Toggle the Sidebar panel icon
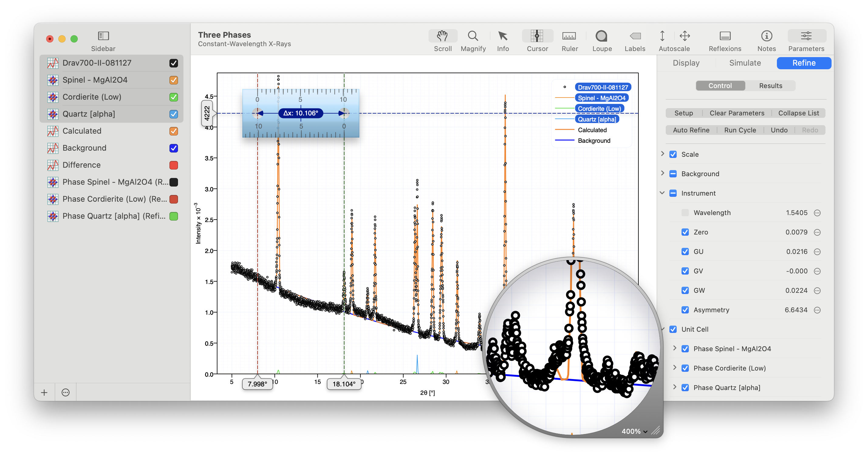The image size is (868, 455). (x=103, y=36)
